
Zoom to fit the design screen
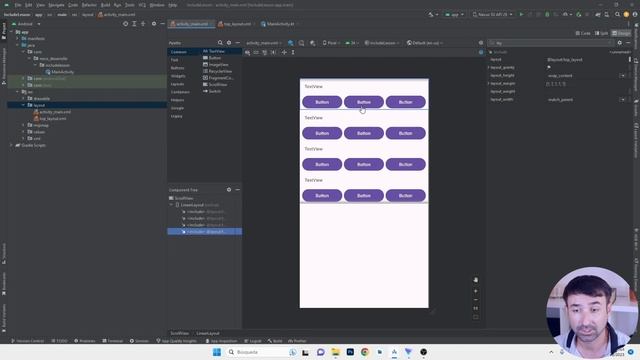click(476, 317)
